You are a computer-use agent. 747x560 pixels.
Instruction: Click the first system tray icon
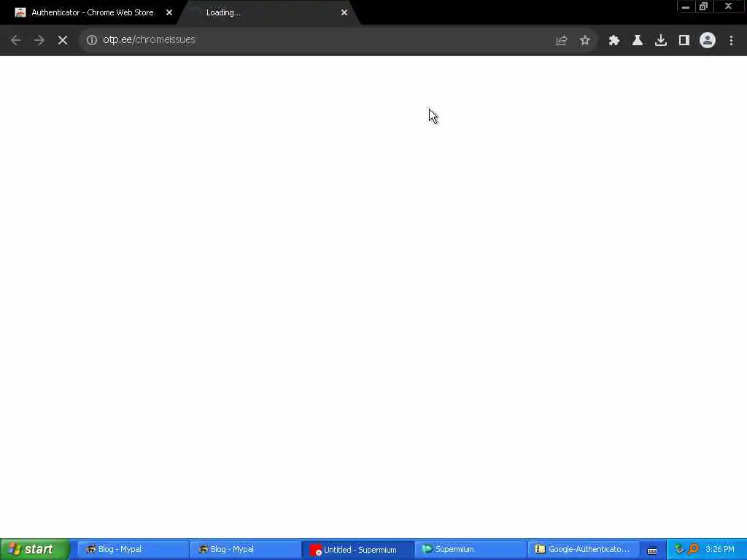click(x=679, y=550)
